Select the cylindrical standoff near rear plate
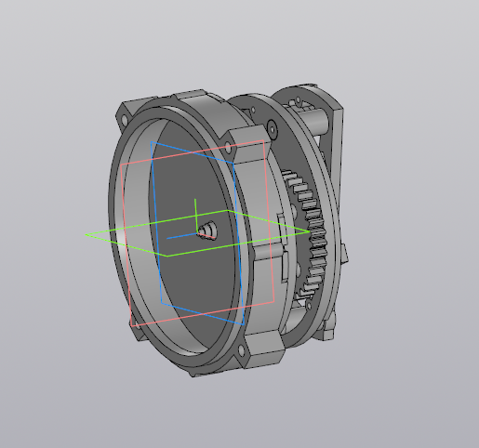Viewport: 479px width, 448px height. point(313,122)
